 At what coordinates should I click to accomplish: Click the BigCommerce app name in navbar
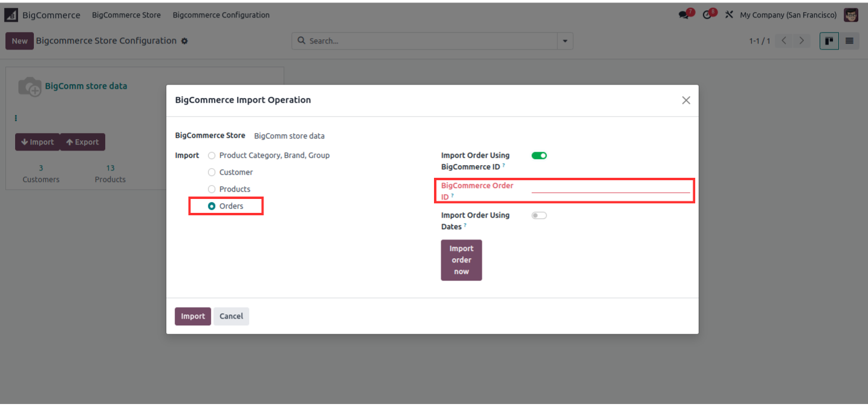click(x=51, y=15)
